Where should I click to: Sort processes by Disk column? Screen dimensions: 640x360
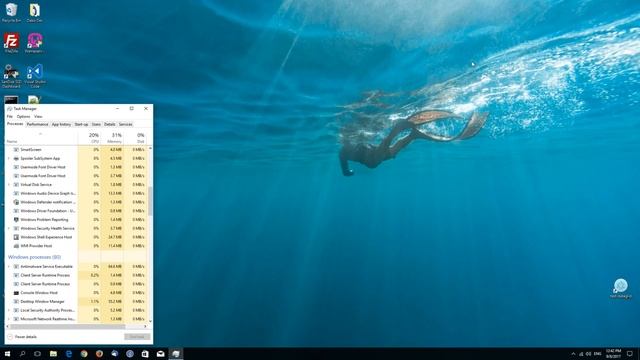pos(136,138)
